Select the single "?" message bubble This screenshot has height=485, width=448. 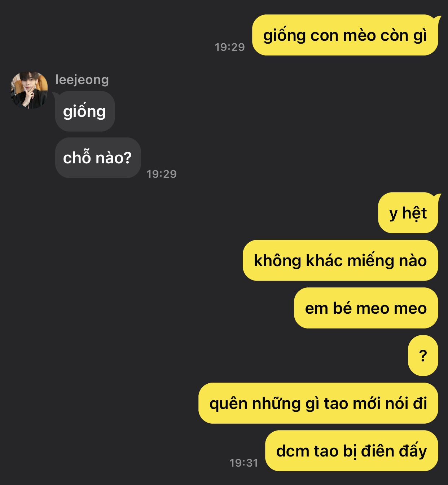pos(423,356)
